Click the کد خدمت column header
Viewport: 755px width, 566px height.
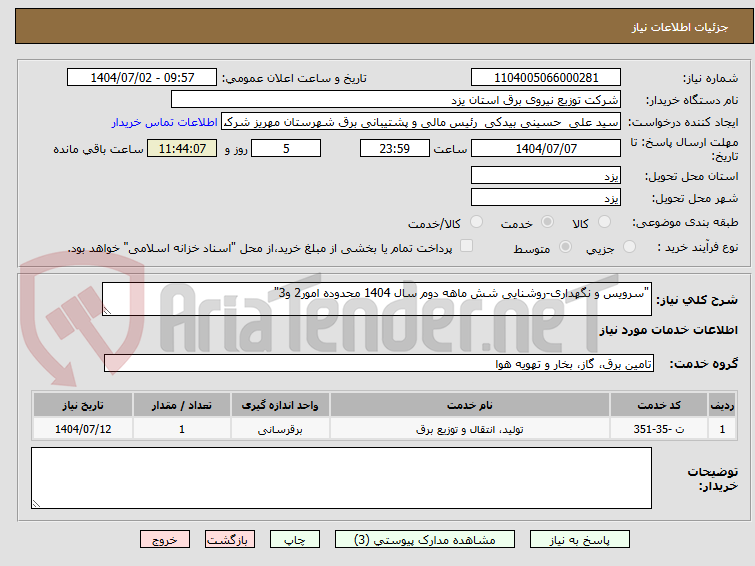coord(659,405)
